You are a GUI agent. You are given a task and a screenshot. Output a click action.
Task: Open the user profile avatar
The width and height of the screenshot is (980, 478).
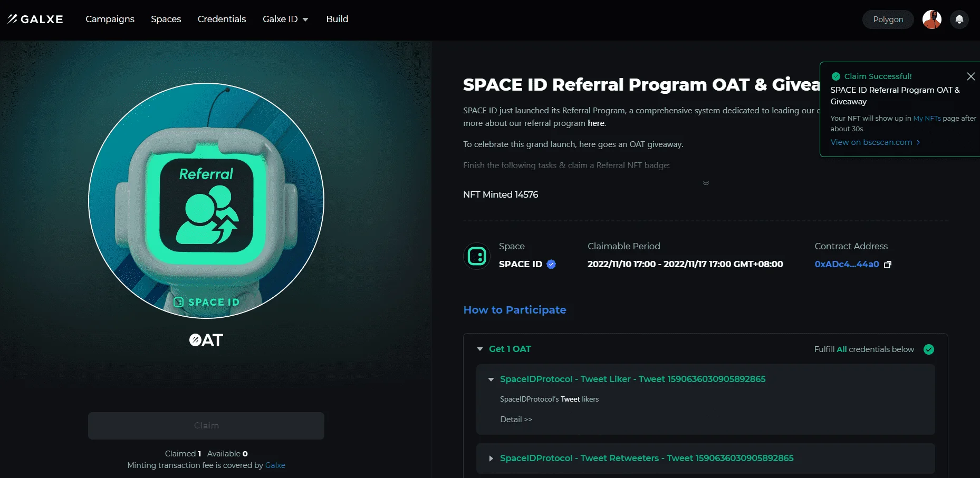[x=932, y=19]
